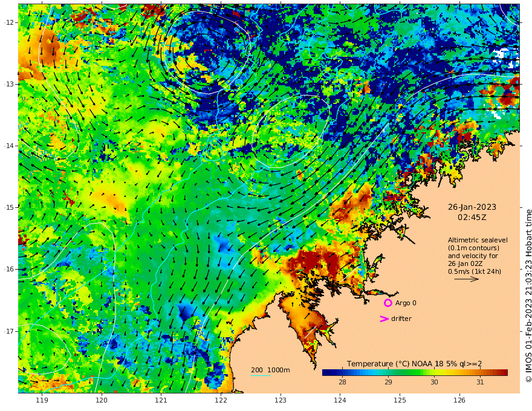Click longitude label 120 on the axis
This screenshot has width=532, height=411.
(x=102, y=400)
